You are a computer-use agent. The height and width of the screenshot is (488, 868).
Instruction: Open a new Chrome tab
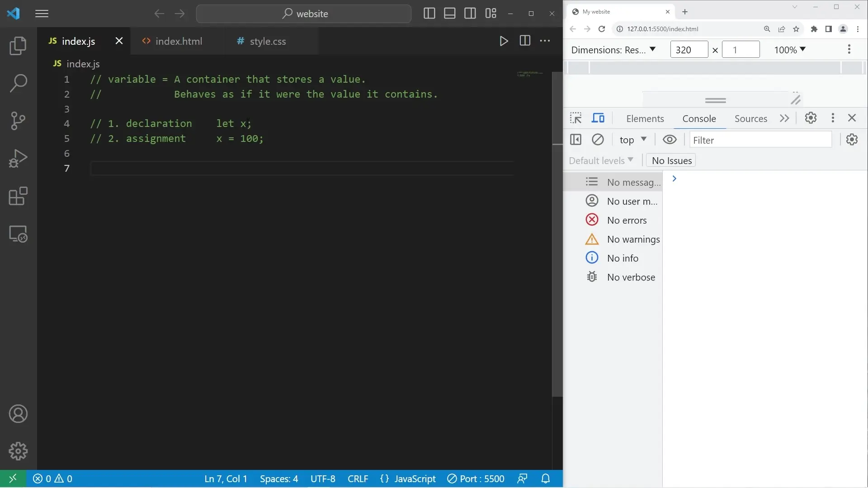pos(685,12)
